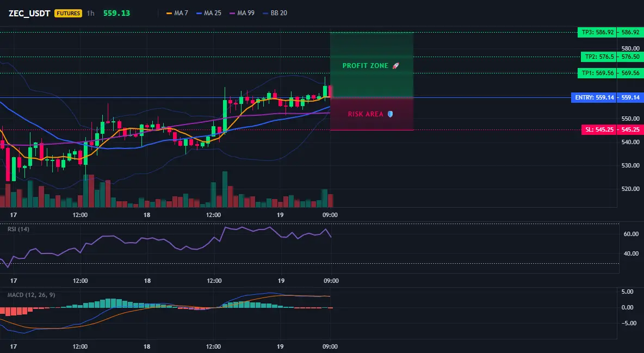
Task: Click the red RISK AREA rectangle
Action: point(371,114)
